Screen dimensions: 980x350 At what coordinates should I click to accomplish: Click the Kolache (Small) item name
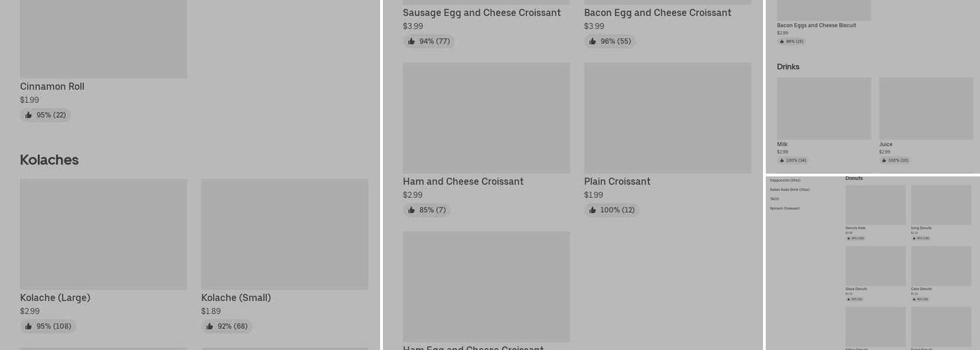236,298
